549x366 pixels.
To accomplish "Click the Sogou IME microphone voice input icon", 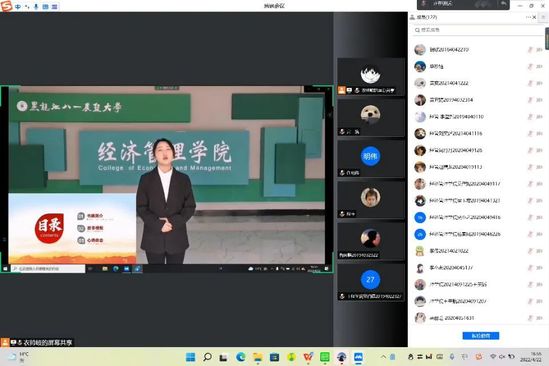I will [36, 6].
